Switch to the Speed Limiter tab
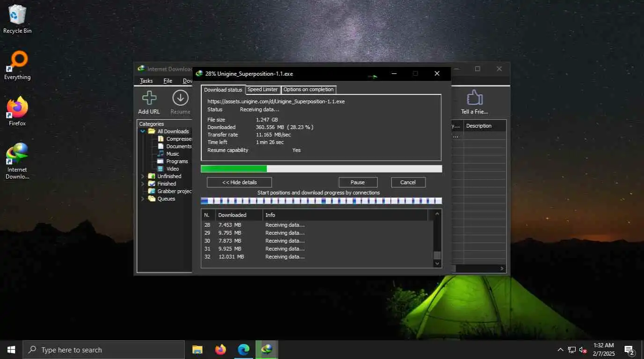Viewport: 644px width, 359px height. point(263,89)
